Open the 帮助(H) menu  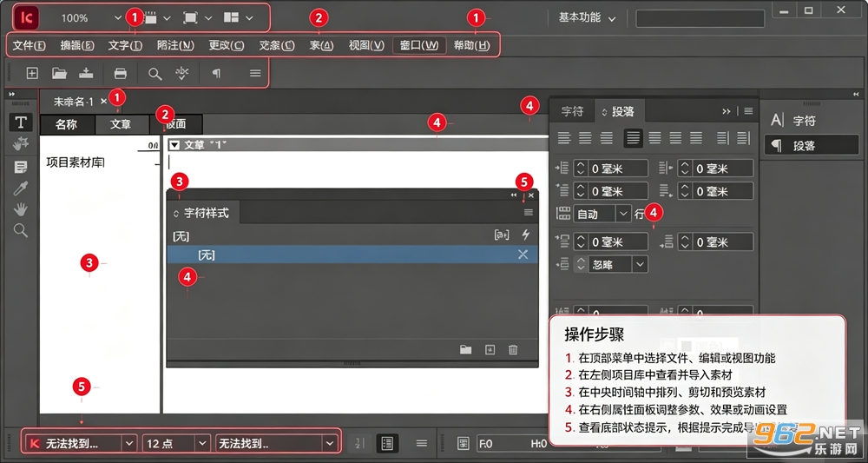coord(471,45)
